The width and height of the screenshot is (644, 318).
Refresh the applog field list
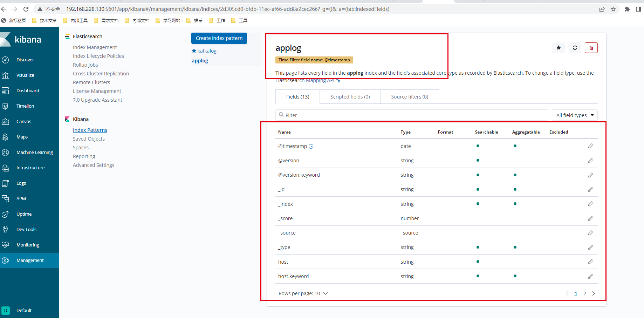point(575,47)
